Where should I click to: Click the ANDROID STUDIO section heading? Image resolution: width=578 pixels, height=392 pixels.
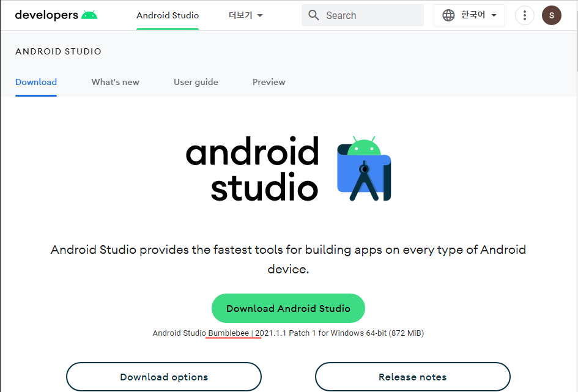[58, 51]
